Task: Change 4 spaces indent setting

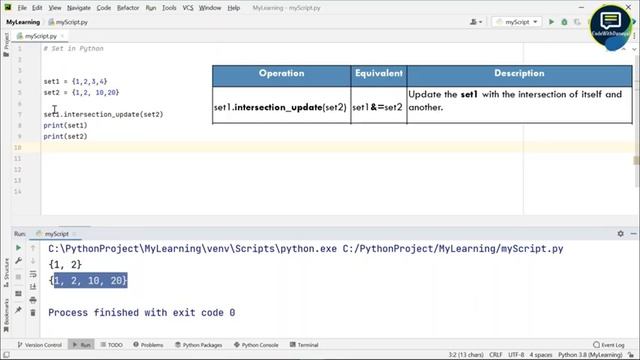Action: point(541,355)
